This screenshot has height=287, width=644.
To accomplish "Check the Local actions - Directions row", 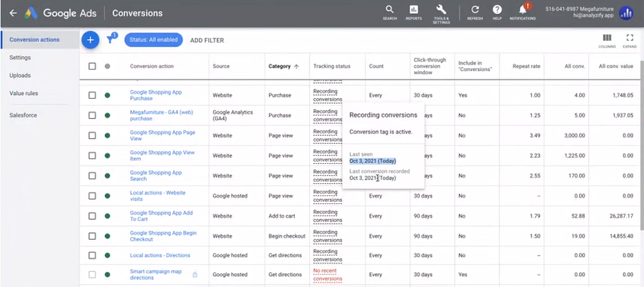I will click(92, 256).
